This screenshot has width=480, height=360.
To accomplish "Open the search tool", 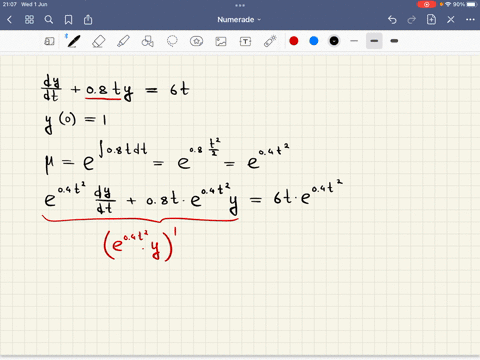I will 49,20.
